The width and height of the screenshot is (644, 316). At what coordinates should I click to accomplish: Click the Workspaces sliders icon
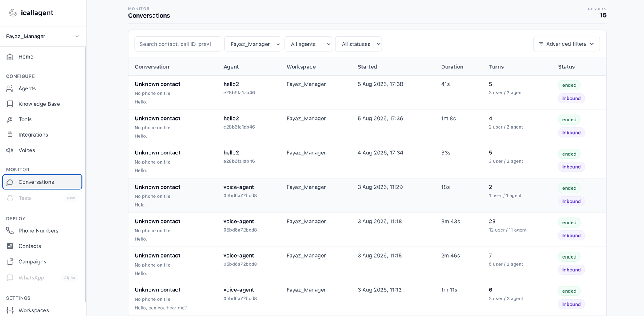click(x=10, y=310)
